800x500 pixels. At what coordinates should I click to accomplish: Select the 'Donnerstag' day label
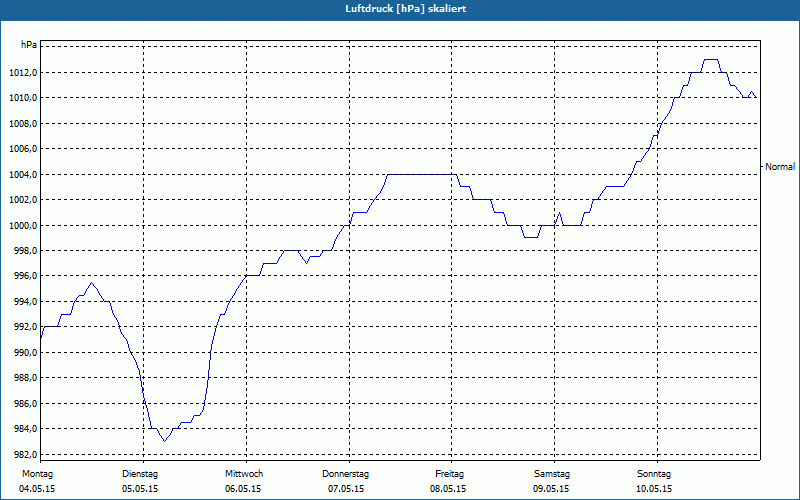[x=345, y=474]
